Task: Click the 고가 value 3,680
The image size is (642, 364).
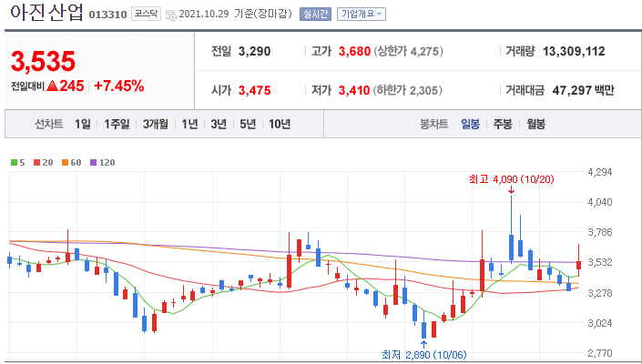Action: coord(354,52)
